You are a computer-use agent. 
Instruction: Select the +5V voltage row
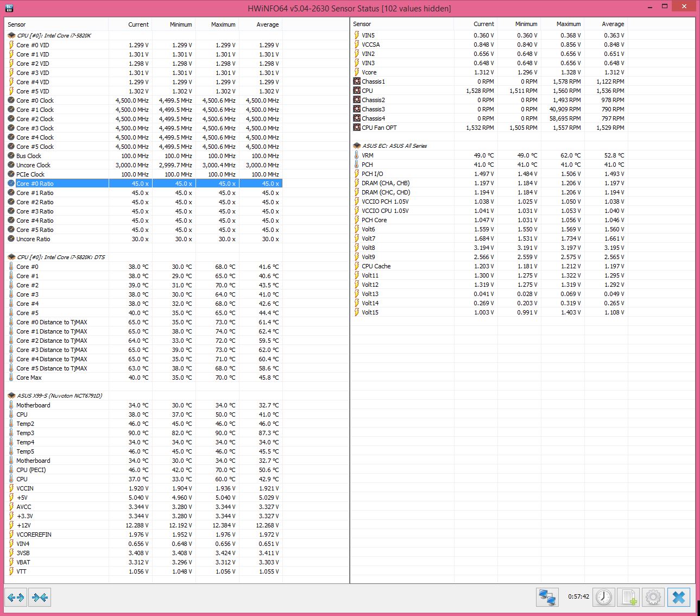point(144,498)
